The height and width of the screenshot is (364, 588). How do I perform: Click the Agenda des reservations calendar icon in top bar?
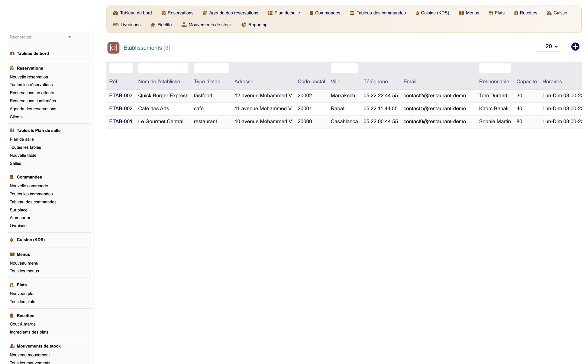click(x=205, y=13)
